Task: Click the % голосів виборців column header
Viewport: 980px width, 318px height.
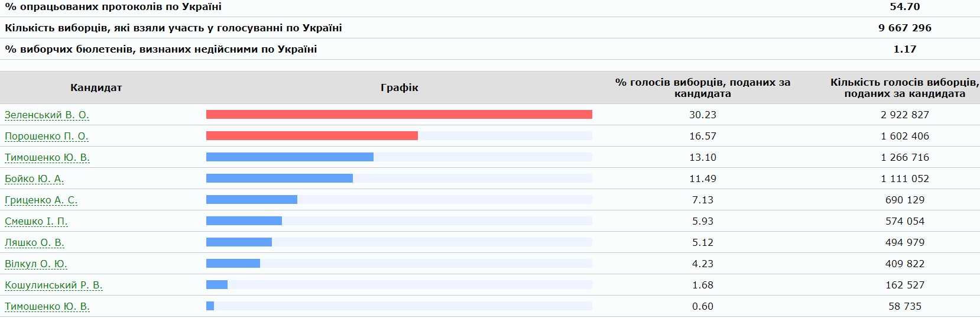Action: pyautogui.click(x=703, y=87)
